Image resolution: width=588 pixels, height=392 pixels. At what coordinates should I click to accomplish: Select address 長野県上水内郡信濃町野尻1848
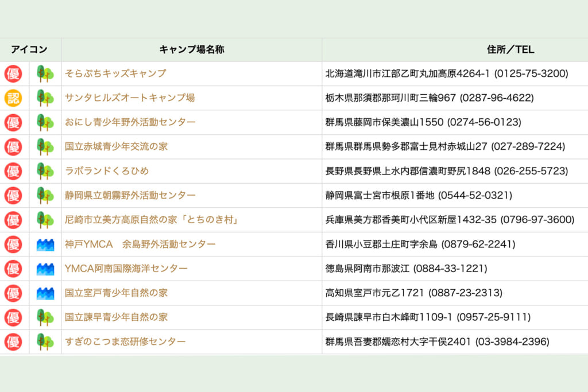click(x=408, y=171)
